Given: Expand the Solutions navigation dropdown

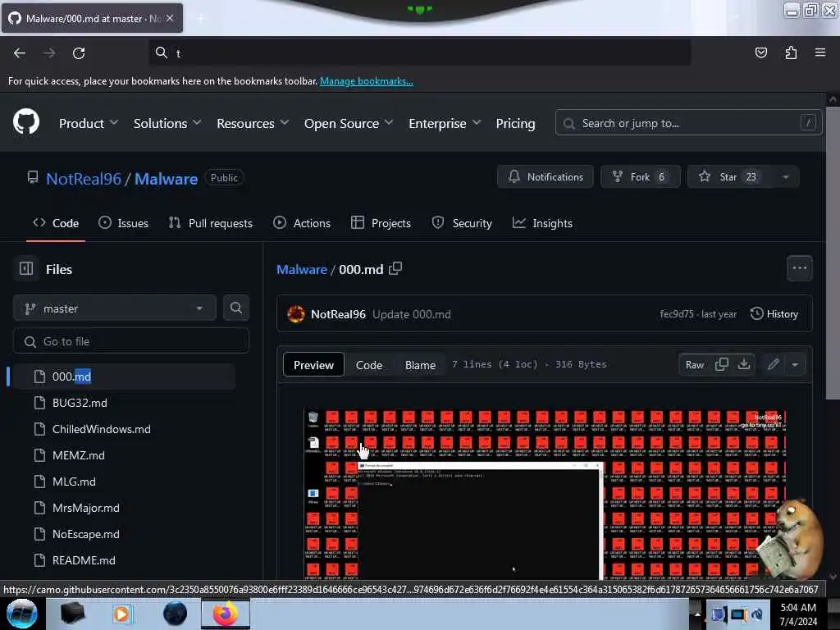Looking at the screenshot, I should pos(167,123).
